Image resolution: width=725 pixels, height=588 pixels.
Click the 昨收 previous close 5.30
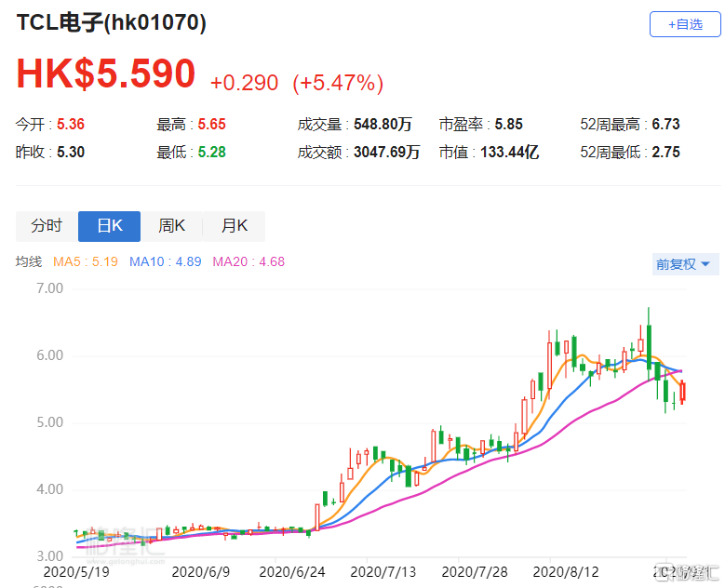pos(71,152)
